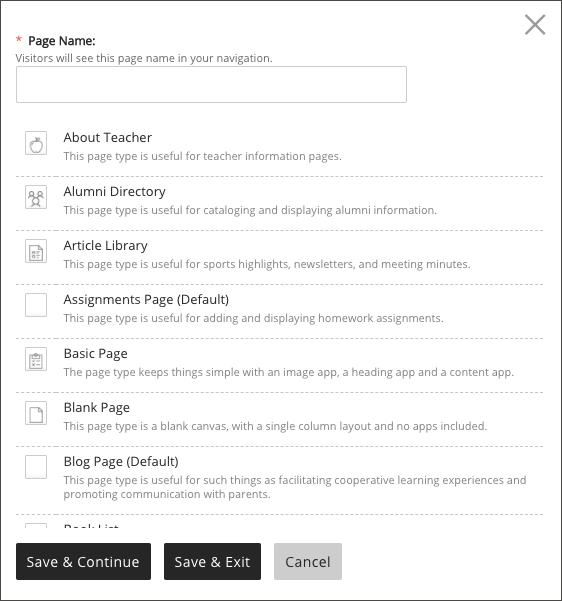Screen dimensions: 562x601
Task: Select the About Teacher page type title
Action: [x=108, y=138]
